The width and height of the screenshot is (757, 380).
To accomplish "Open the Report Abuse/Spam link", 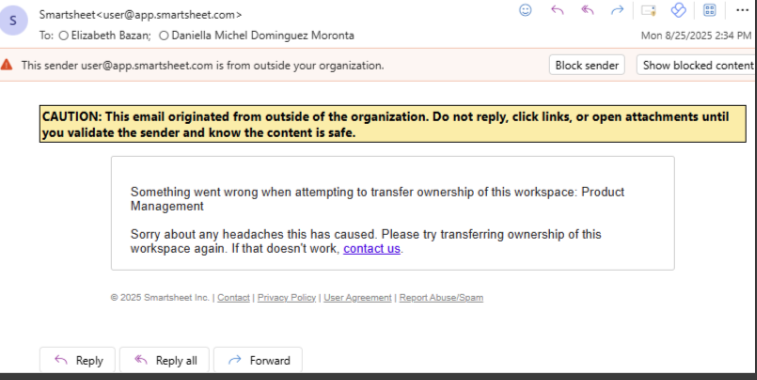I will pos(441,297).
